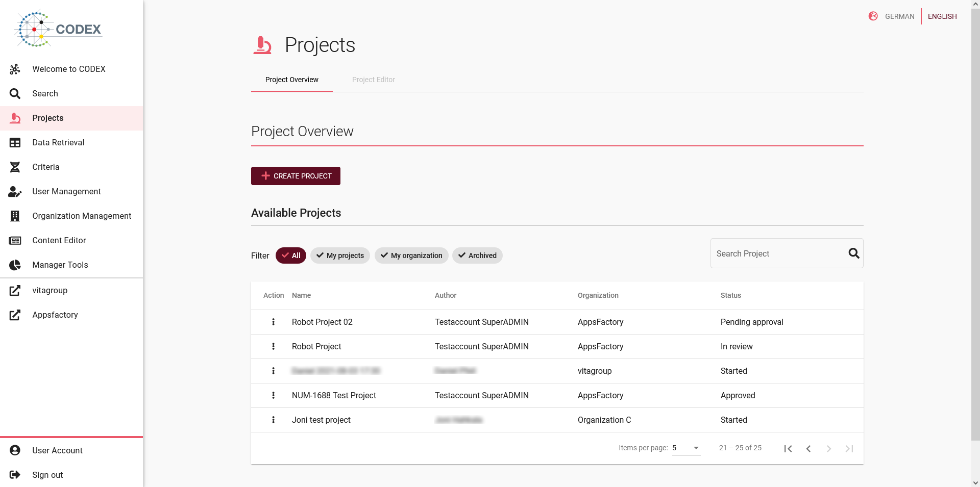This screenshot has width=980, height=487.
Task: Click the Author column header
Action: (446, 295)
